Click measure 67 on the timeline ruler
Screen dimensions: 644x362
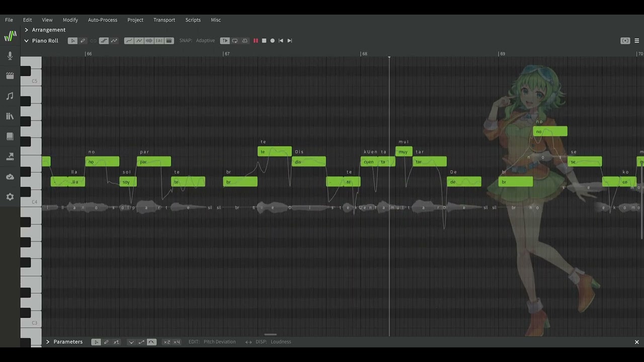(227, 54)
